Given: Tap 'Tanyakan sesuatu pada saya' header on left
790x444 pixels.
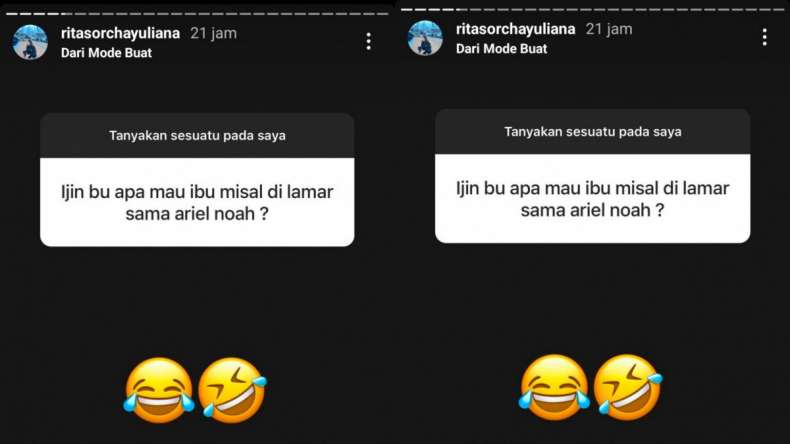Looking at the screenshot, I should click(197, 136).
